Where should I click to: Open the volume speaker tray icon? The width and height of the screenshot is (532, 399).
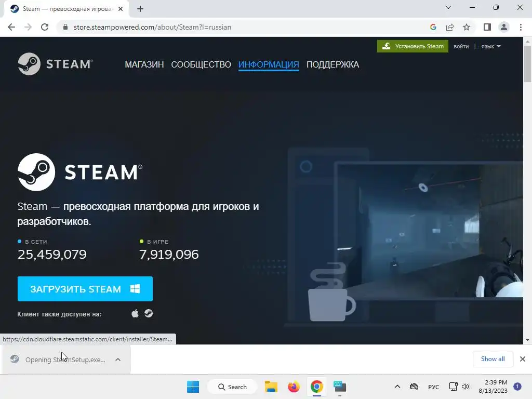[465, 387]
